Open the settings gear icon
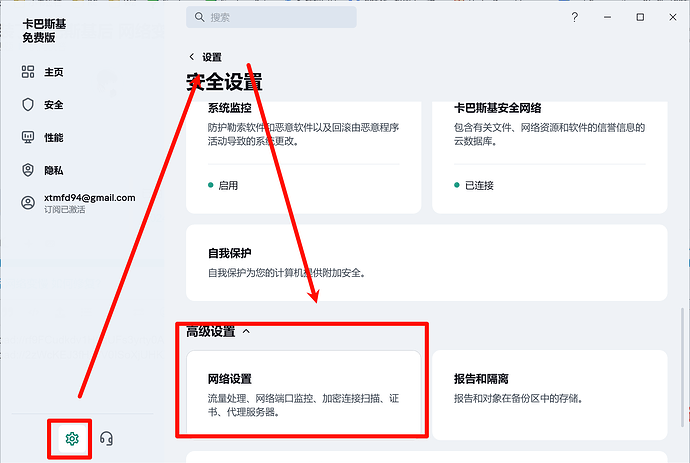 pos(72,439)
